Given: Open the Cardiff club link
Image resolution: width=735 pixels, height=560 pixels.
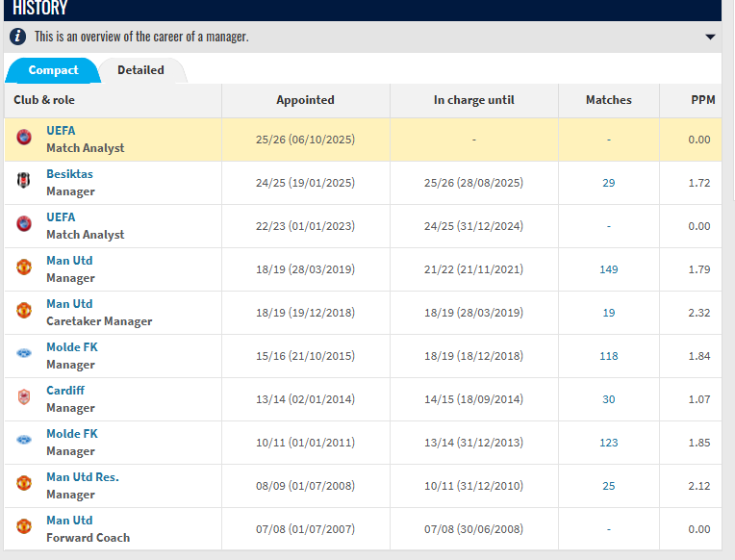Looking at the screenshot, I should (65, 391).
